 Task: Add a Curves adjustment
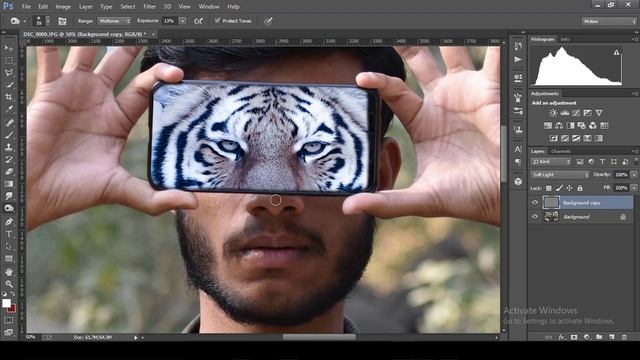coord(576,113)
